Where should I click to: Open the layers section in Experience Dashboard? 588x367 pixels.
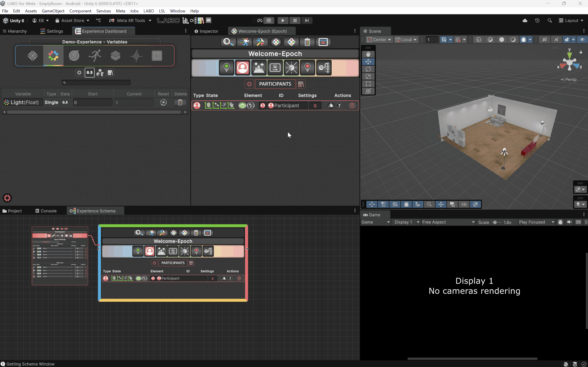click(115, 56)
